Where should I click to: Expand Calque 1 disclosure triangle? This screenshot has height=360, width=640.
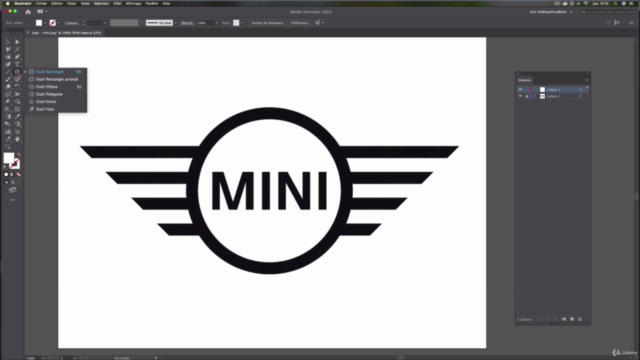(535, 96)
